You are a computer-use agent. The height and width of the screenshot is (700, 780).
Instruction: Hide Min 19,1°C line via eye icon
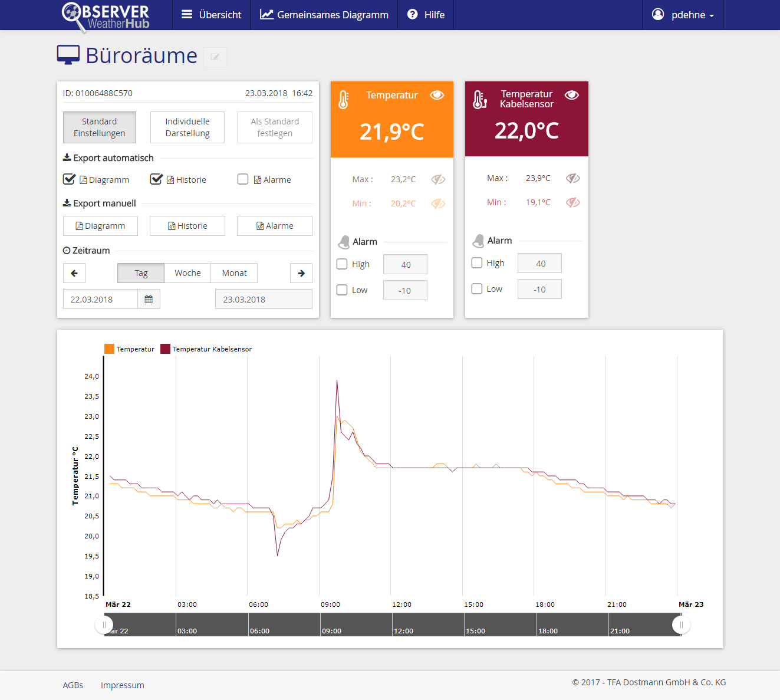coord(572,202)
